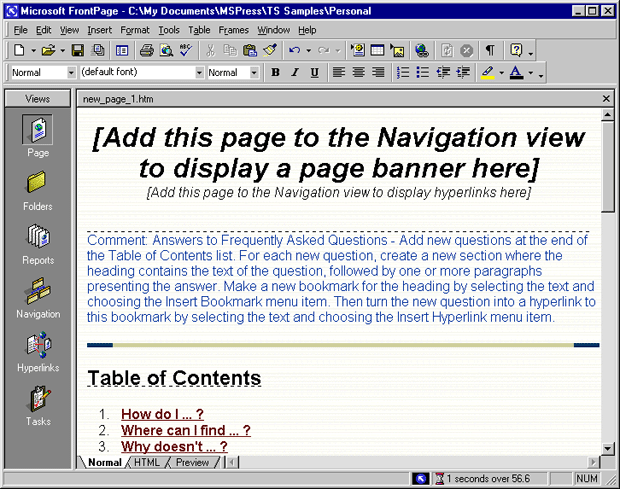Click the 'How do I ... ?' link
This screenshot has height=489, width=620.
click(162, 414)
